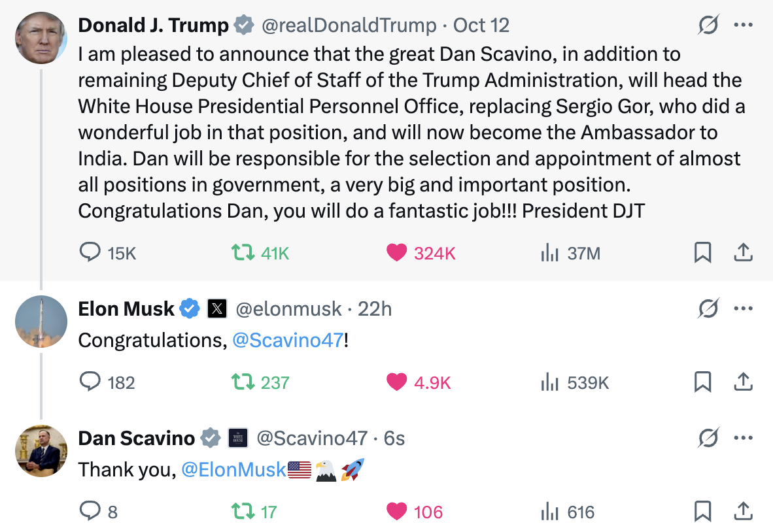Click the X affiliation badge beside Elon Musk

[216, 308]
